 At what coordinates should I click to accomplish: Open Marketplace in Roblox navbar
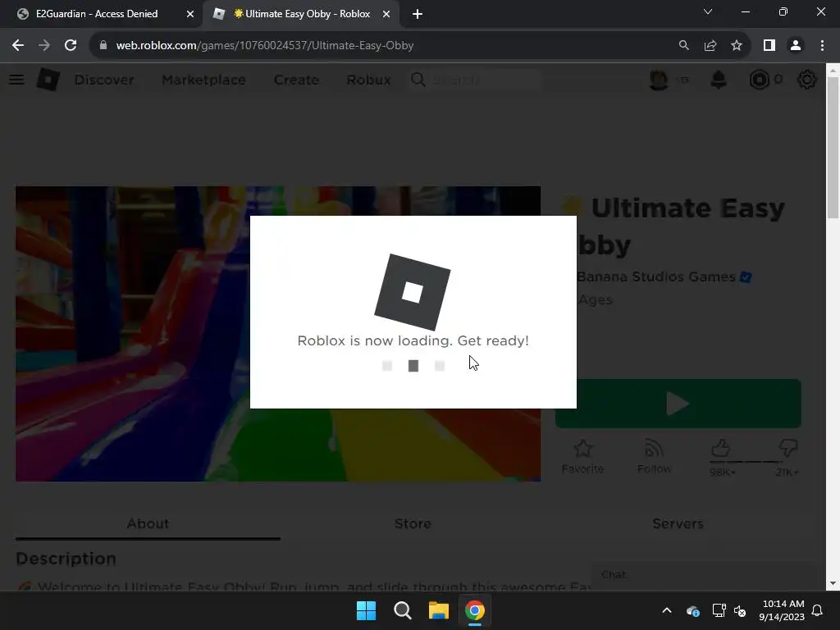click(203, 80)
